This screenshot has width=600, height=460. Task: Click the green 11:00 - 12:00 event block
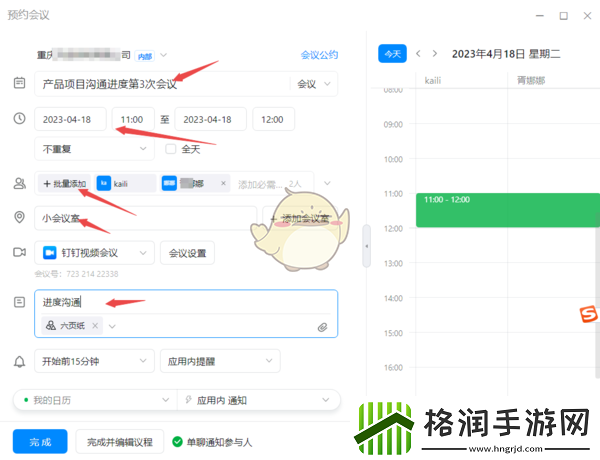[508, 210]
